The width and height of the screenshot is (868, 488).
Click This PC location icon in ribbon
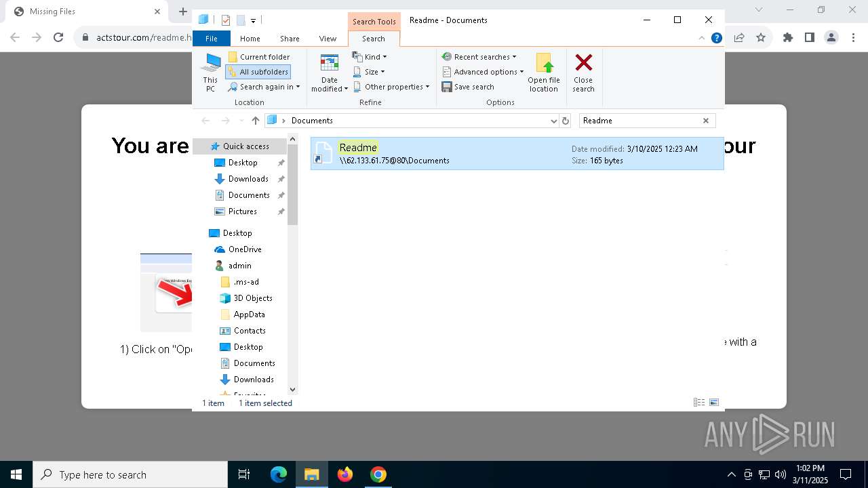[x=210, y=73]
